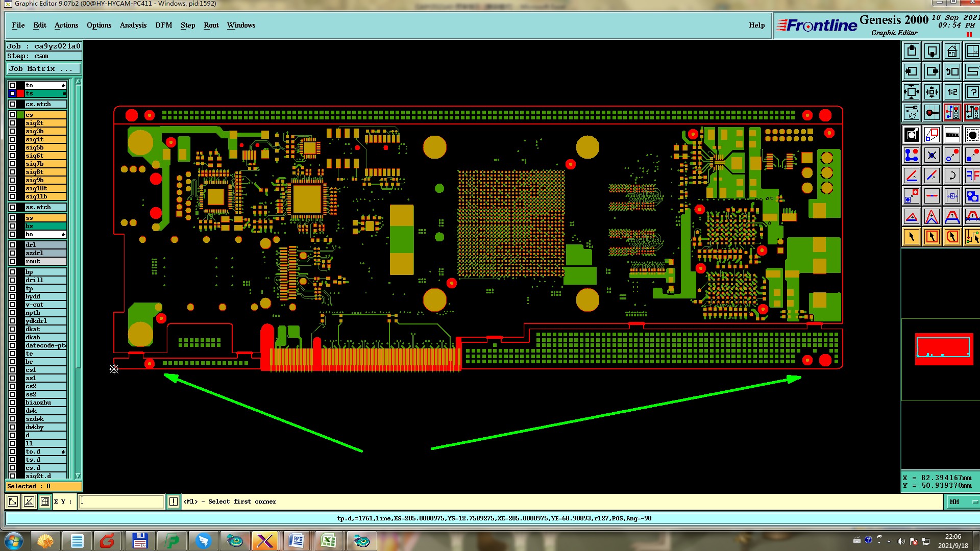This screenshot has width=980, height=551.
Task: Click the Home view icon
Action: [952, 52]
